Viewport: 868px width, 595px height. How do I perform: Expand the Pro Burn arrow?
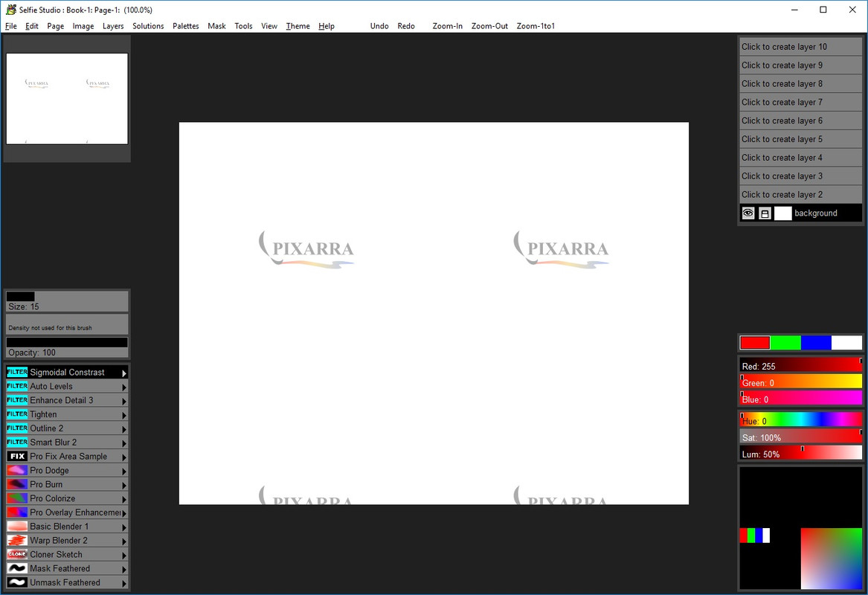pos(124,485)
